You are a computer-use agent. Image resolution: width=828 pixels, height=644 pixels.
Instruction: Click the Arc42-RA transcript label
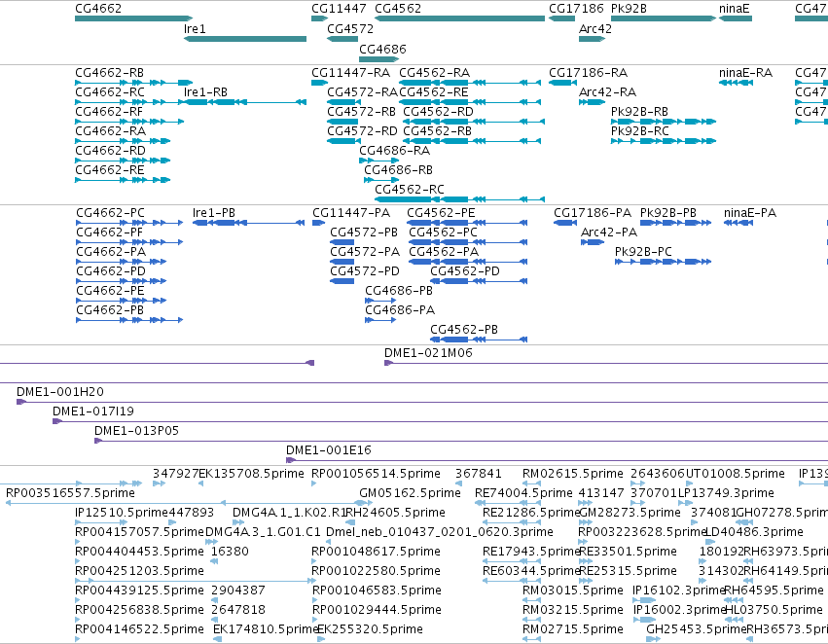(607, 91)
